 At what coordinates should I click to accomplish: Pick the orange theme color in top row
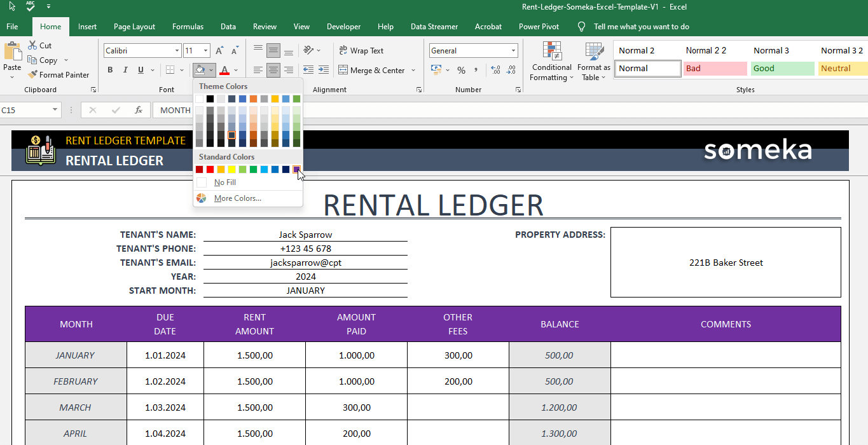(x=253, y=99)
